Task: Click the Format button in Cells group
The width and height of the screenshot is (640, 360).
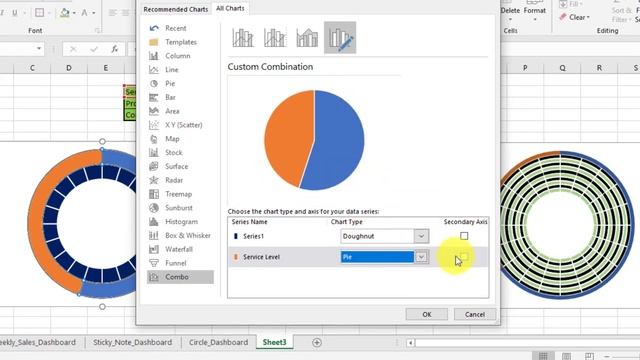Action: coord(534,12)
